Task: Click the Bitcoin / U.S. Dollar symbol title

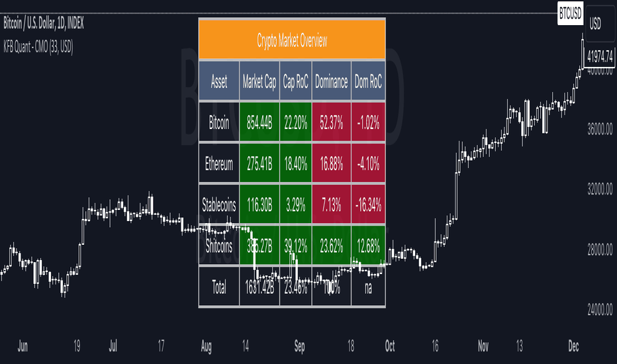Action: (x=44, y=24)
